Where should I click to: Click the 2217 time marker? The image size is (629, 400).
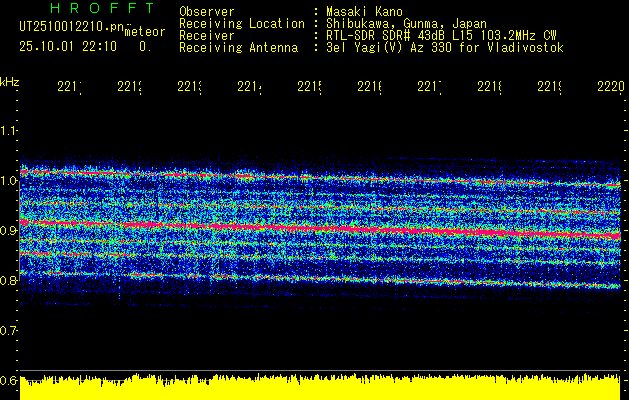pos(430,86)
